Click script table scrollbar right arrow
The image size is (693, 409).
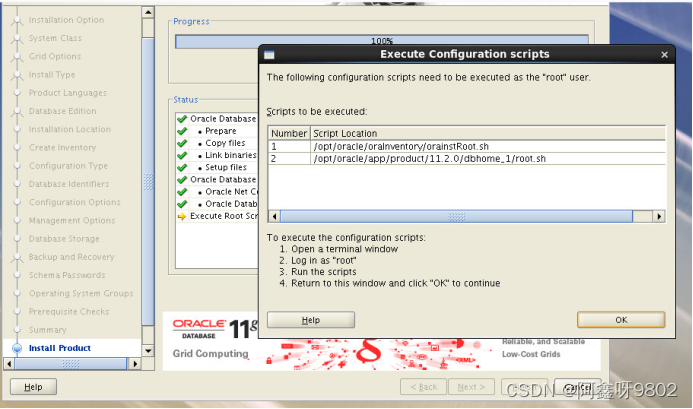tap(659, 216)
